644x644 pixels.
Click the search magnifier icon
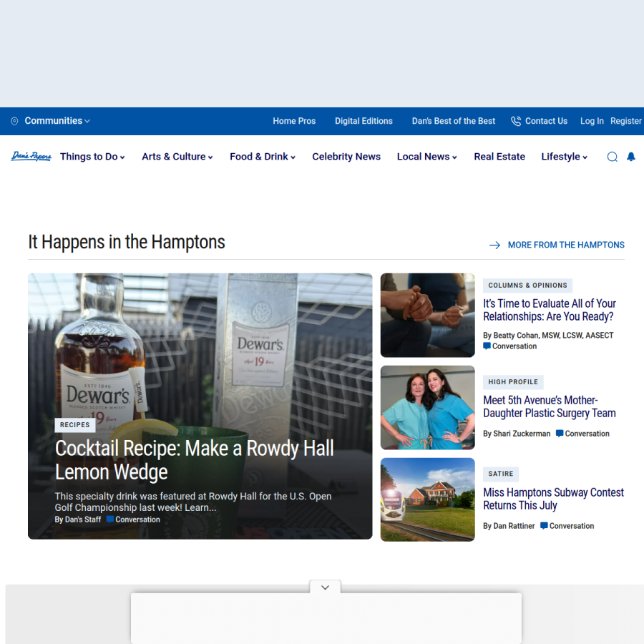point(613,157)
